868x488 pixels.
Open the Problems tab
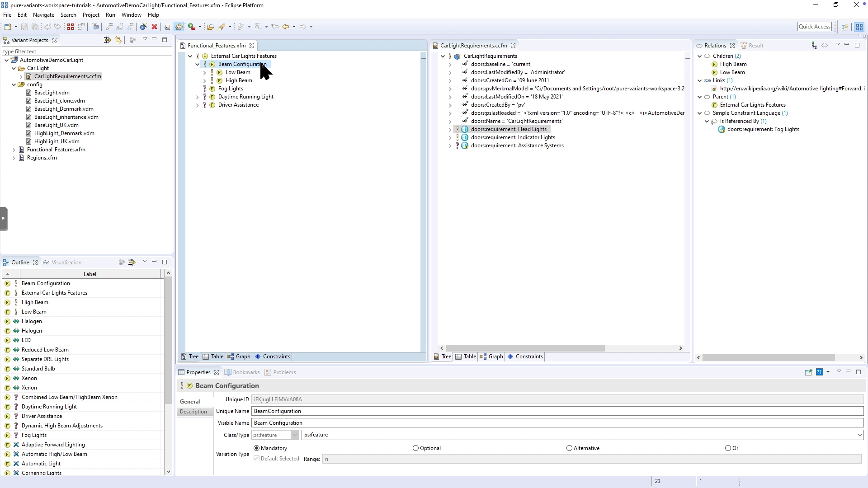point(280,372)
